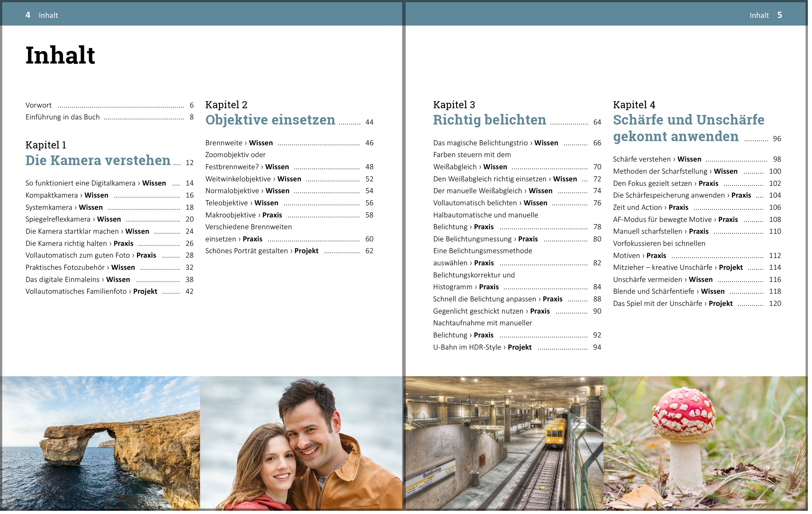This screenshot has height=514, width=812.
Task: Click the 'Vorwort' entry
Action: click(109, 105)
